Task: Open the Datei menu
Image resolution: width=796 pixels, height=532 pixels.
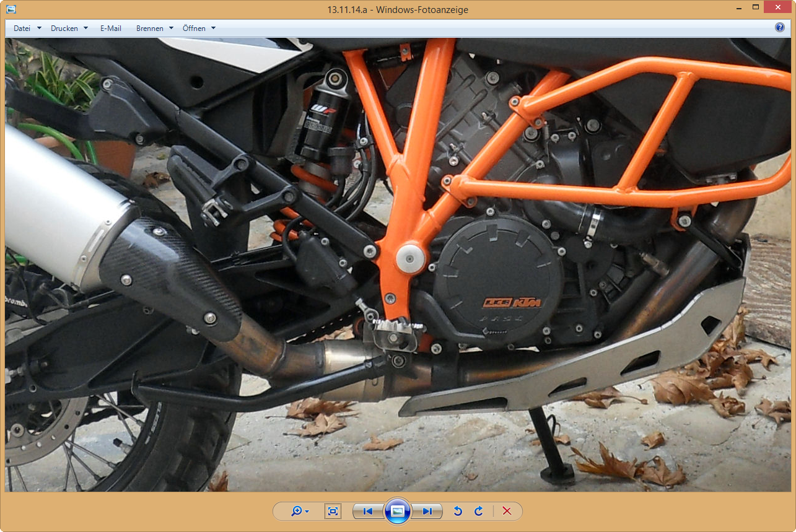Action: [22, 28]
